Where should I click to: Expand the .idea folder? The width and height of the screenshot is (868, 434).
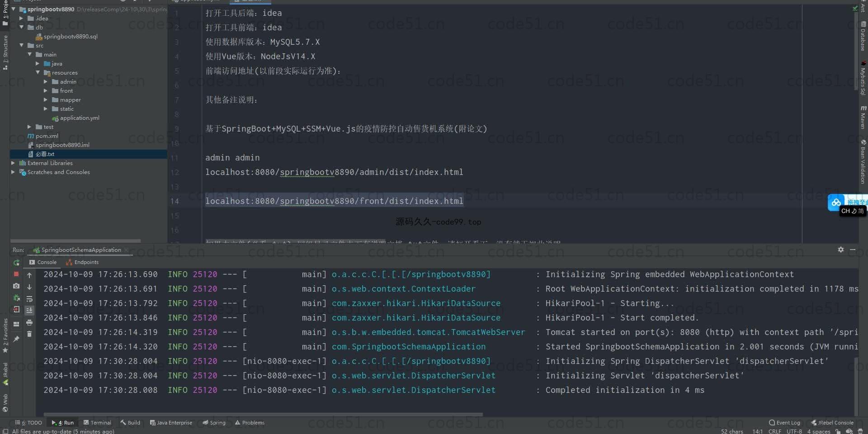pyautogui.click(x=21, y=19)
